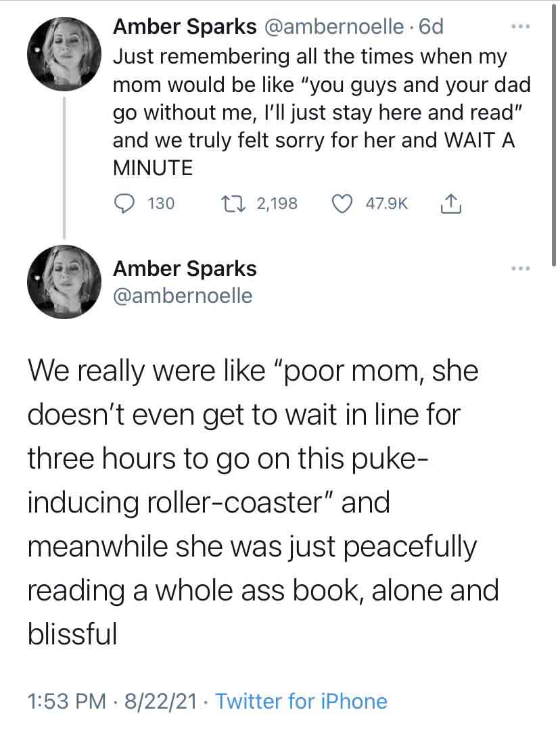Open the Twitter for iPhone link
This screenshot has width=560, height=733.
point(301,701)
